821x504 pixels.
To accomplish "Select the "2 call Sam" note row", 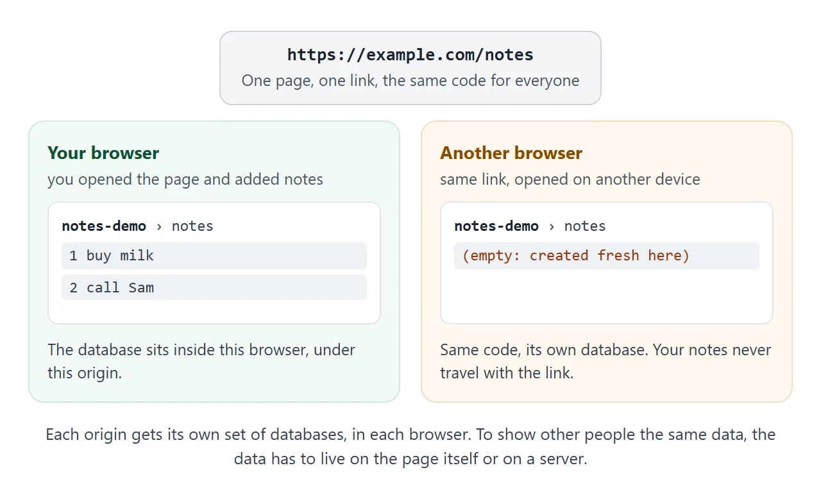I will [214, 287].
